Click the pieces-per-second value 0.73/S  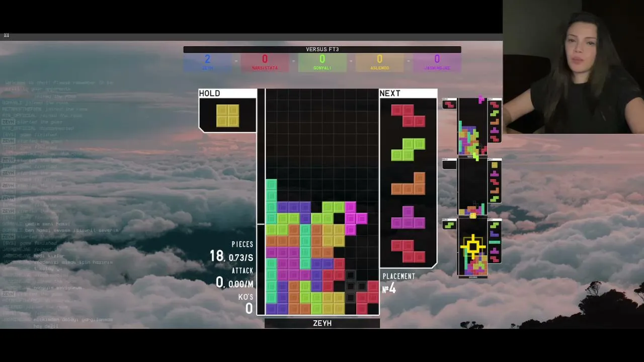[241, 258]
